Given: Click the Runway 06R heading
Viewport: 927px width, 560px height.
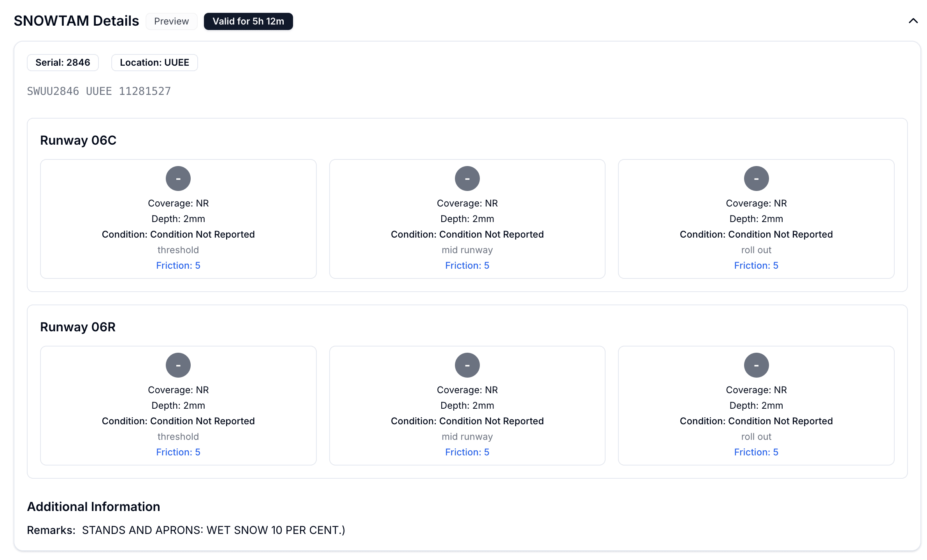Looking at the screenshot, I should pos(78,327).
